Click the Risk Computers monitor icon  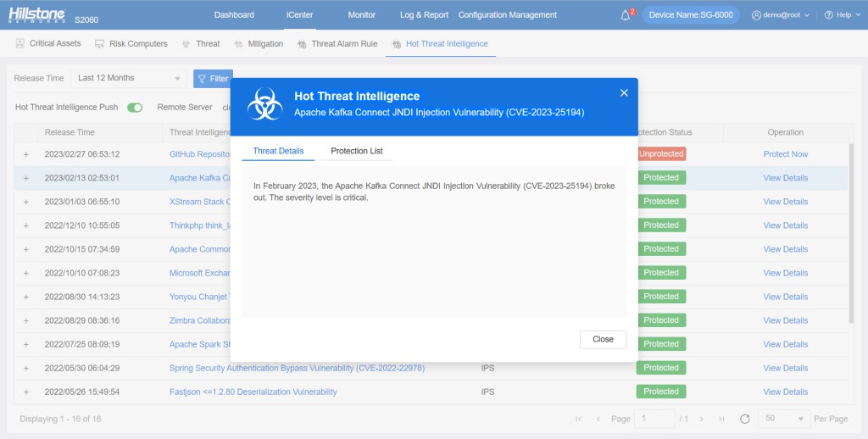[x=100, y=44]
